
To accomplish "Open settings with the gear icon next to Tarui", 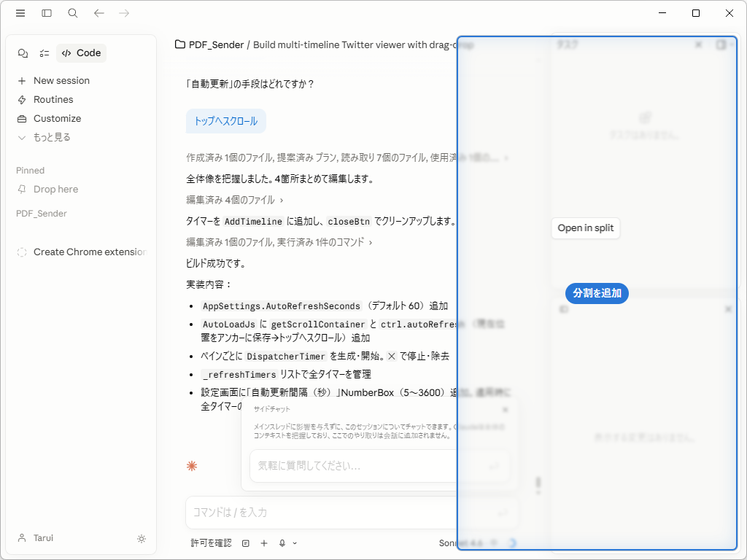I will (142, 538).
